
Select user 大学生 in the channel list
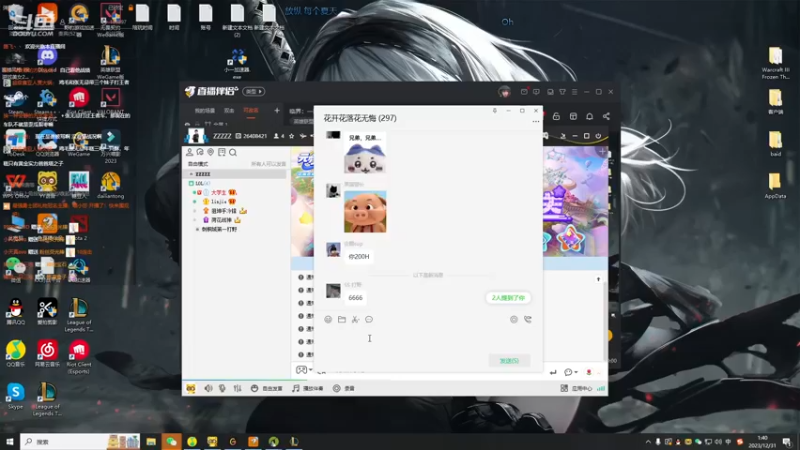(x=218, y=192)
